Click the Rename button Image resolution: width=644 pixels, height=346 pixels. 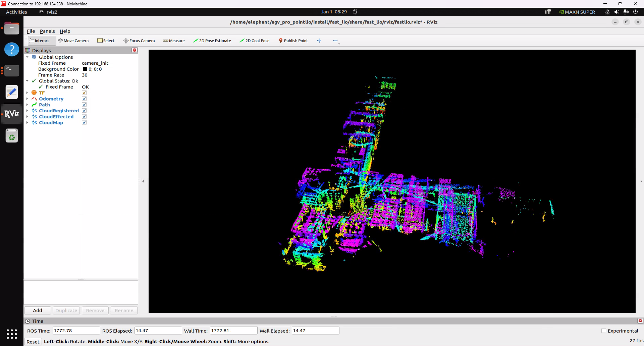coord(124,310)
